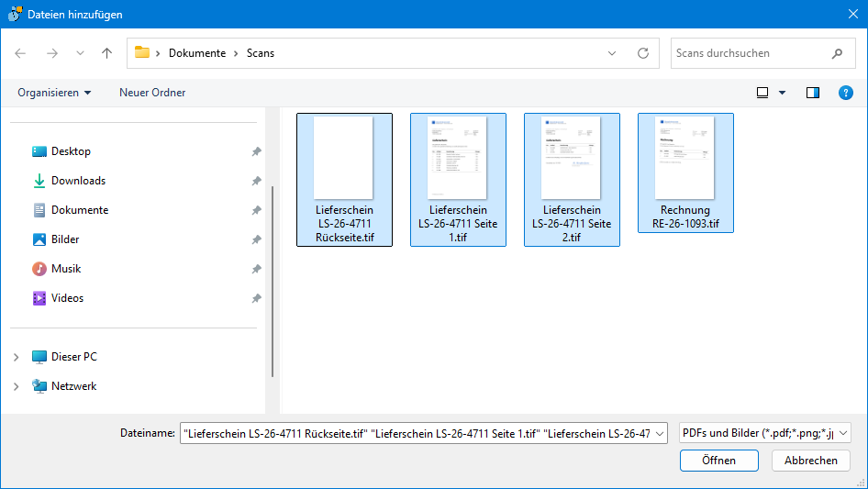Viewport: 868px width, 489px height.
Task: Open the 'PDFs und Bilder' file type filter
Action: (765, 433)
